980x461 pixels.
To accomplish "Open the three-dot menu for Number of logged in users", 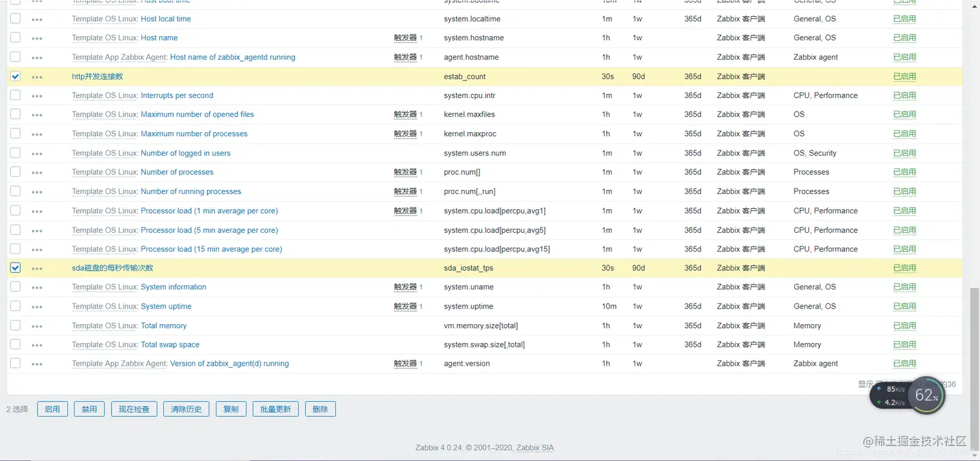I will click(x=37, y=154).
